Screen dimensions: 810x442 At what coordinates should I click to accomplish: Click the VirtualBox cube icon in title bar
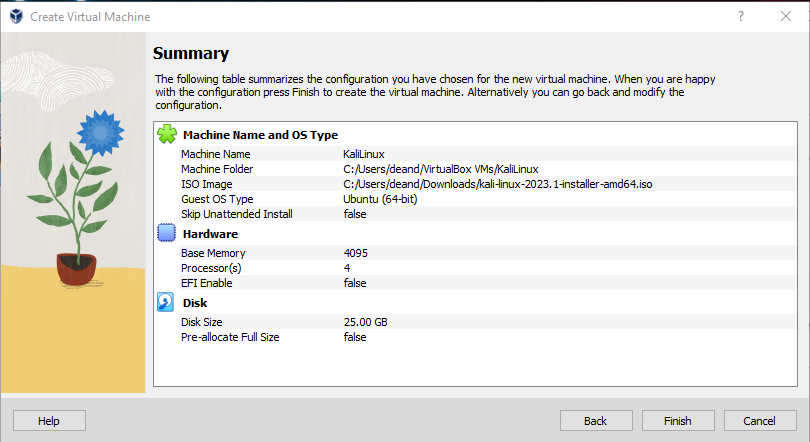coord(16,16)
